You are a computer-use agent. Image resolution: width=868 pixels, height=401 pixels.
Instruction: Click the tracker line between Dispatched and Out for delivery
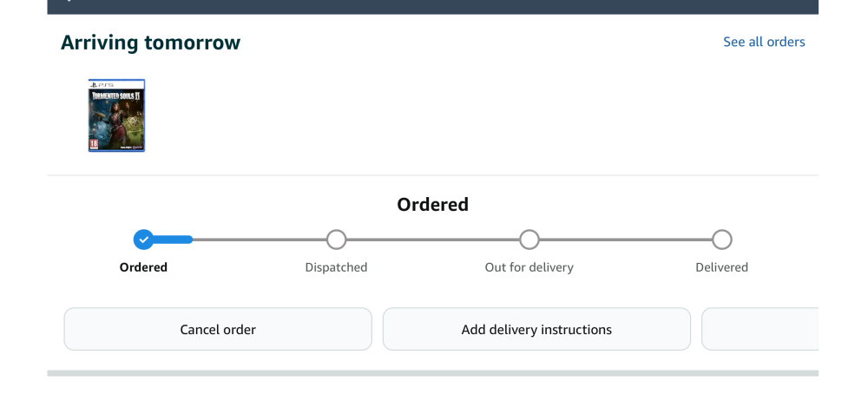coord(432,240)
